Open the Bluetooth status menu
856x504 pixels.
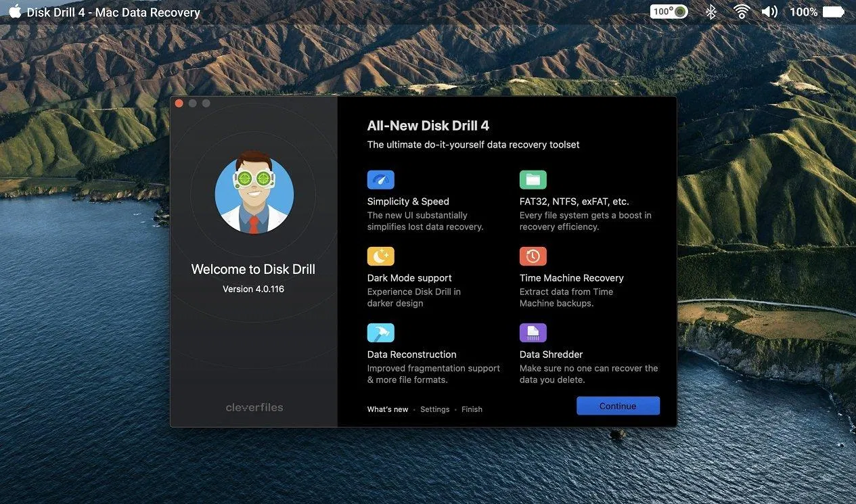tap(711, 12)
